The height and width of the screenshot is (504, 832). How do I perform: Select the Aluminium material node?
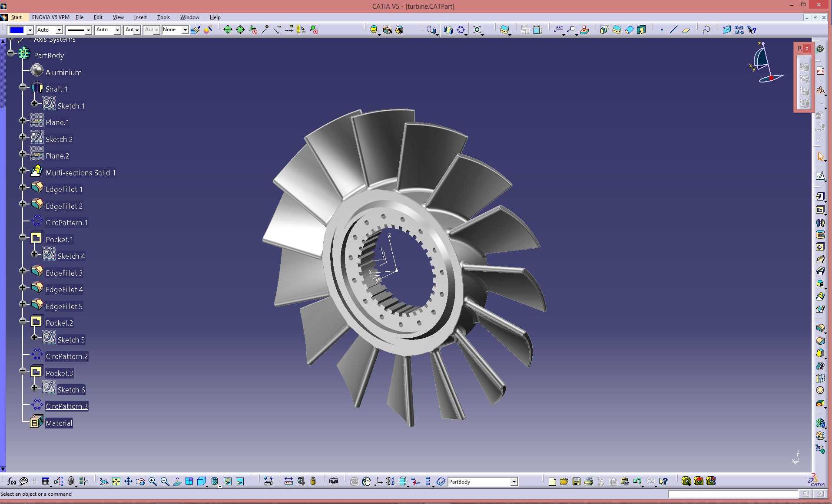tap(63, 72)
